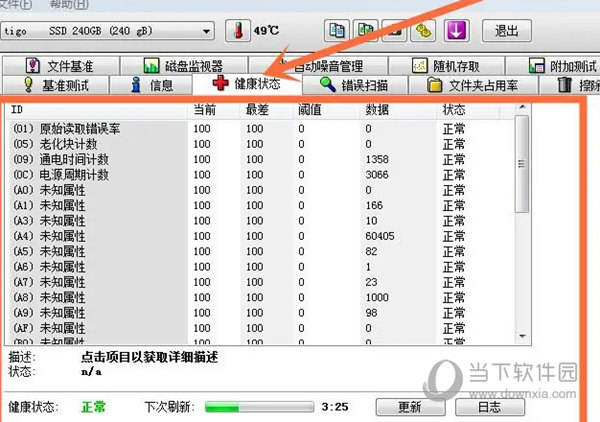Select the (A7) 未知属性 row
This screenshot has width=600, height=422.
tap(260, 282)
